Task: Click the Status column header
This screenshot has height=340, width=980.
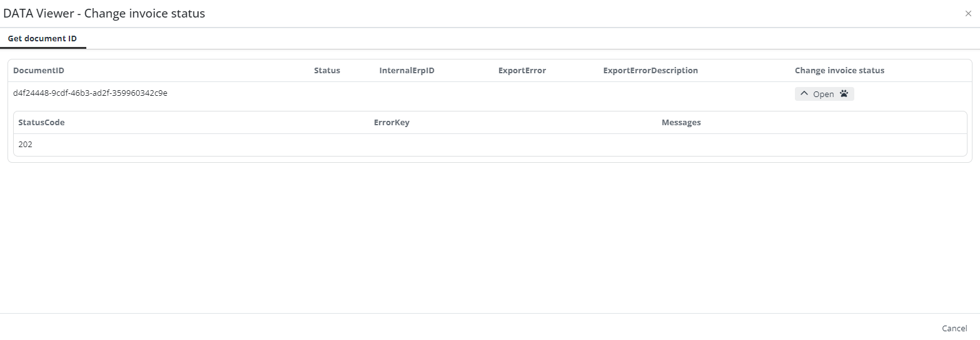Action: point(327,71)
